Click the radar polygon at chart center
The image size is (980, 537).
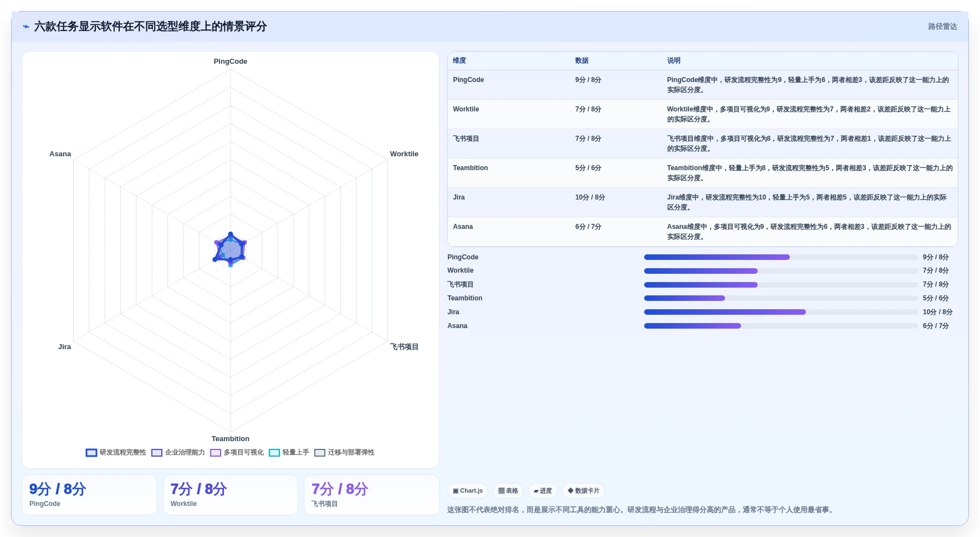click(x=231, y=250)
